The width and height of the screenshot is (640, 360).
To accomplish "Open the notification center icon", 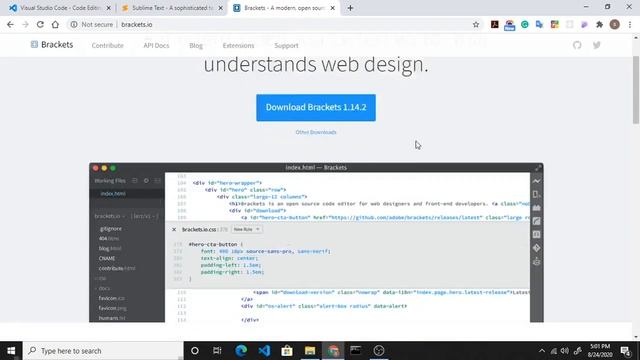I will tap(625, 351).
